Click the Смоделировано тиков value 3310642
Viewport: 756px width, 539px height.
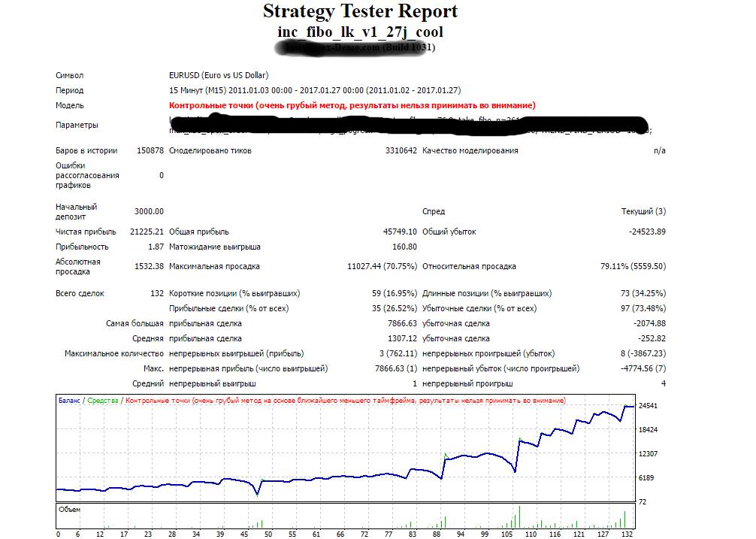(x=401, y=150)
